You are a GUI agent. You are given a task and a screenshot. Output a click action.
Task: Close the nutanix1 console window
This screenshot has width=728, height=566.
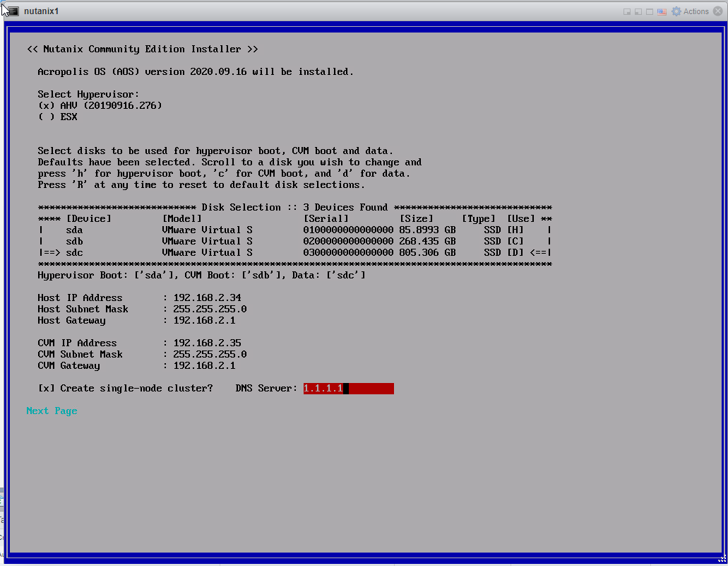[718, 11]
